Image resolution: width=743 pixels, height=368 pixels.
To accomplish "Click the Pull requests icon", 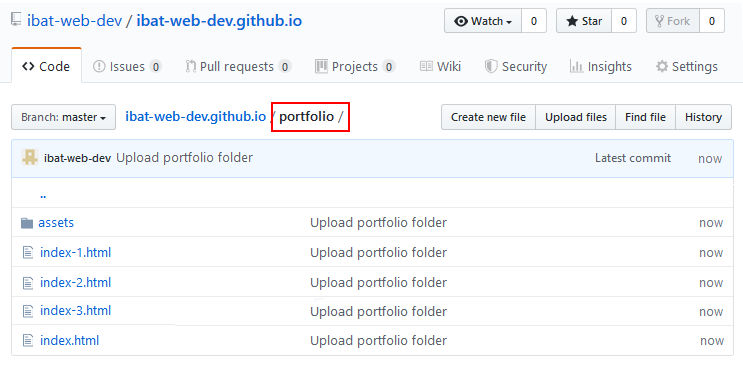I will [x=190, y=67].
